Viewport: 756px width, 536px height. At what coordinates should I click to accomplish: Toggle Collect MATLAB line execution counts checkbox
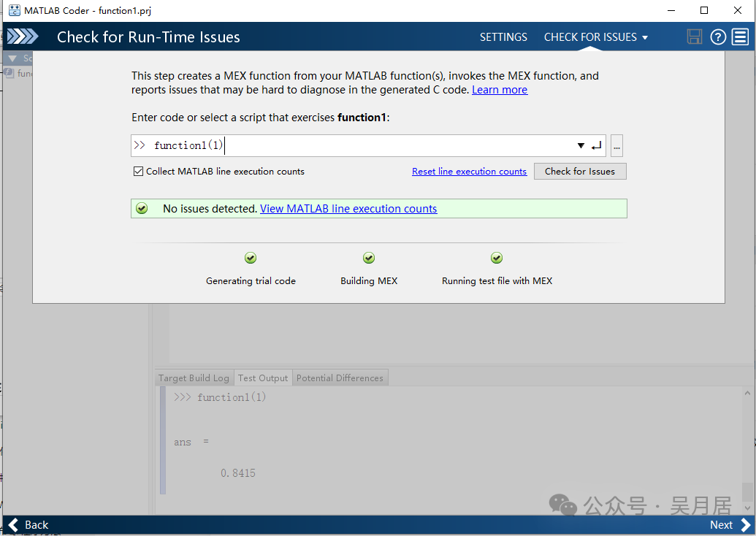pos(138,171)
